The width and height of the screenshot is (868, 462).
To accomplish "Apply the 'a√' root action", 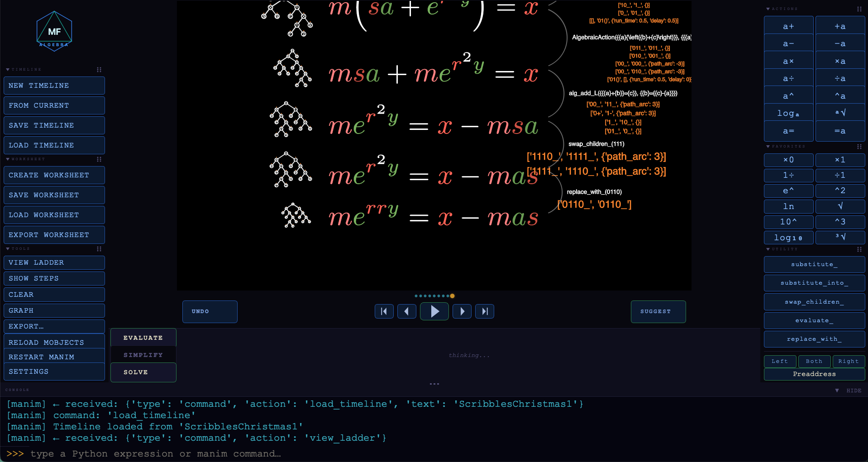I will [x=840, y=113].
